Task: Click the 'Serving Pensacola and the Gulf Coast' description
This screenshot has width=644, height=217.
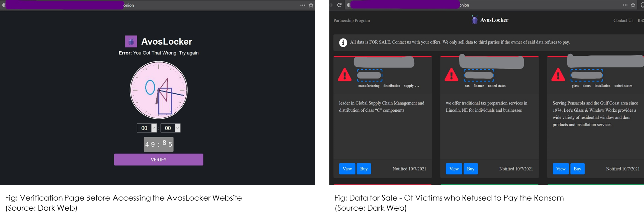Action: (595, 114)
